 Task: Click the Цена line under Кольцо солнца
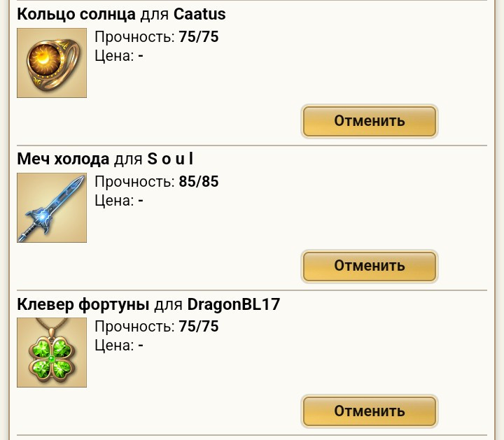tap(119, 56)
